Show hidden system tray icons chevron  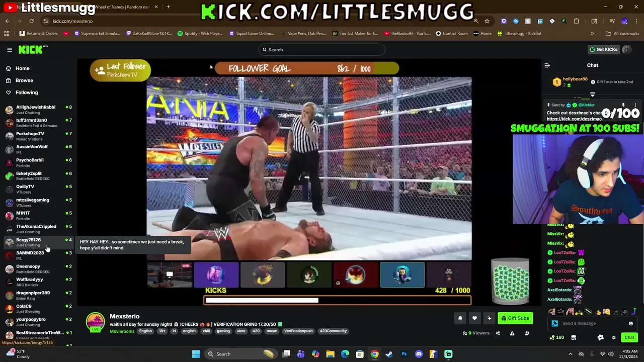pos(570,354)
